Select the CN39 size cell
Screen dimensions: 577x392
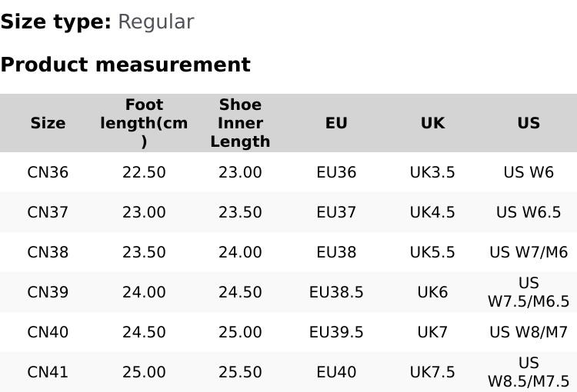[x=48, y=292]
